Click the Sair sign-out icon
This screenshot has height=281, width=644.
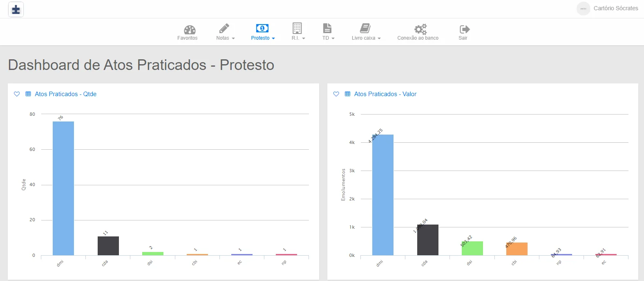pos(465,29)
